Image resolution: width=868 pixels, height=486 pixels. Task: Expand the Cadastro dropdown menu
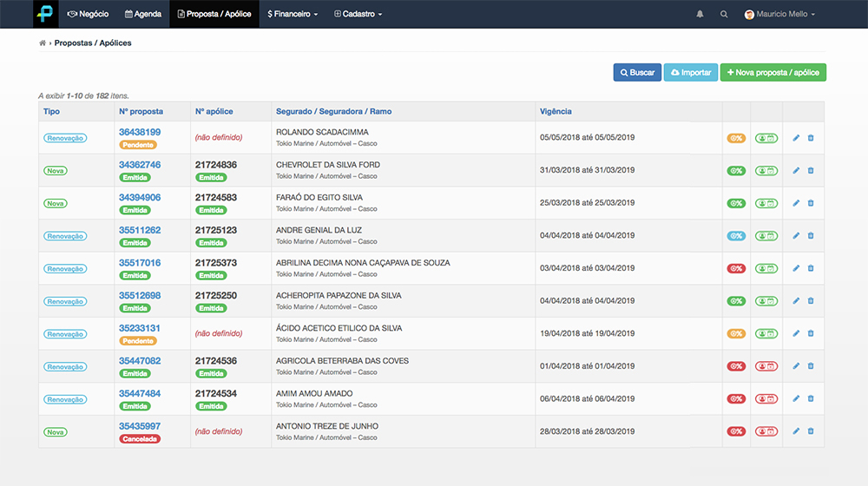tap(358, 14)
